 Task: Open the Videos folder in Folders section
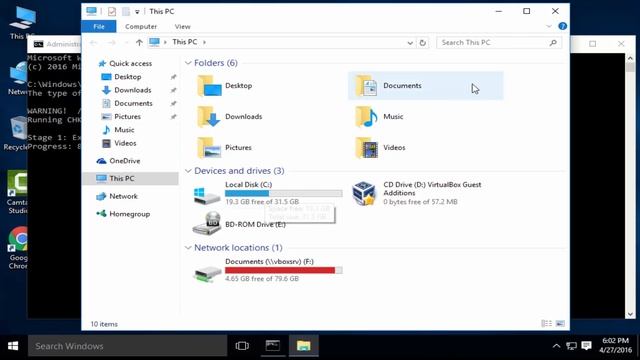pyautogui.click(x=380, y=148)
